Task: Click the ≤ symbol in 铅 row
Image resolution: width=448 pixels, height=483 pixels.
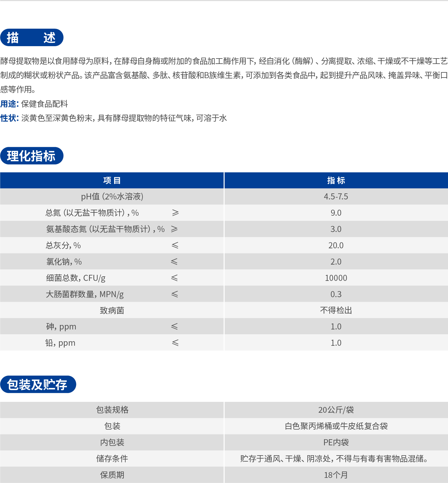Action: [x=175, y=343]
